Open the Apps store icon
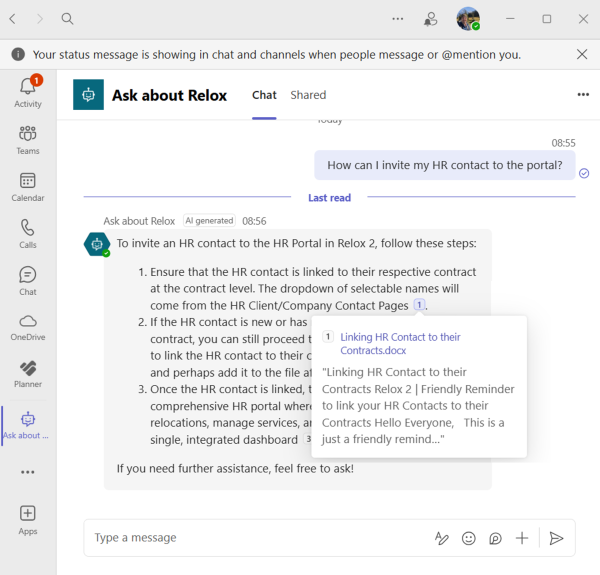600x575 pixels. point(28,518)
